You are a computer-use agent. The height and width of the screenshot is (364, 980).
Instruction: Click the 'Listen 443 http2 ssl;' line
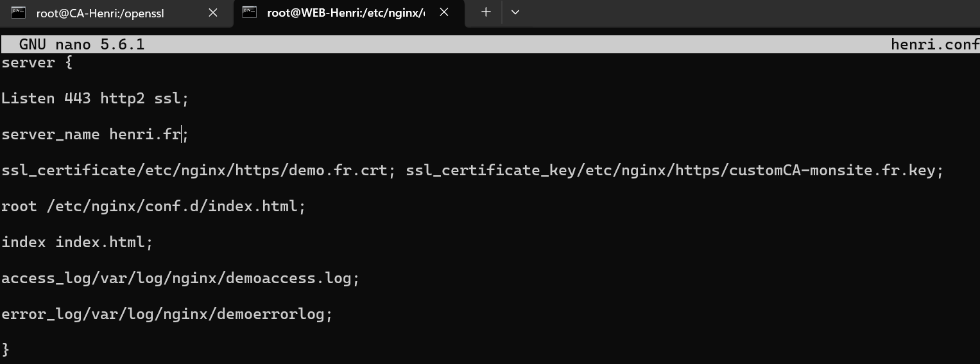pos(95,98)
